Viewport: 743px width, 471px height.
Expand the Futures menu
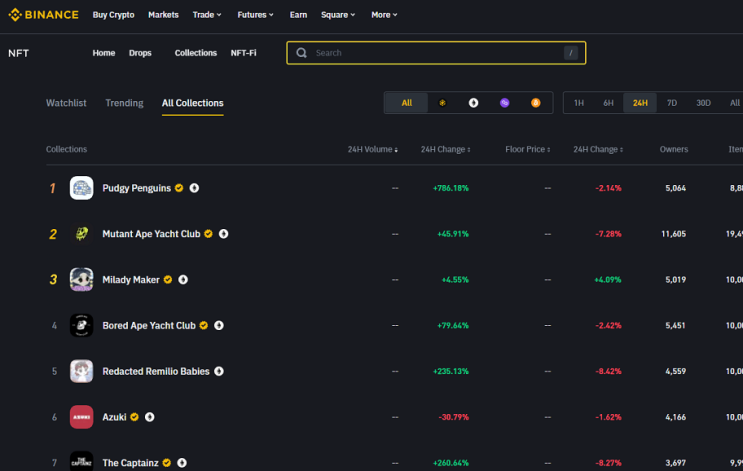[255, 15]
